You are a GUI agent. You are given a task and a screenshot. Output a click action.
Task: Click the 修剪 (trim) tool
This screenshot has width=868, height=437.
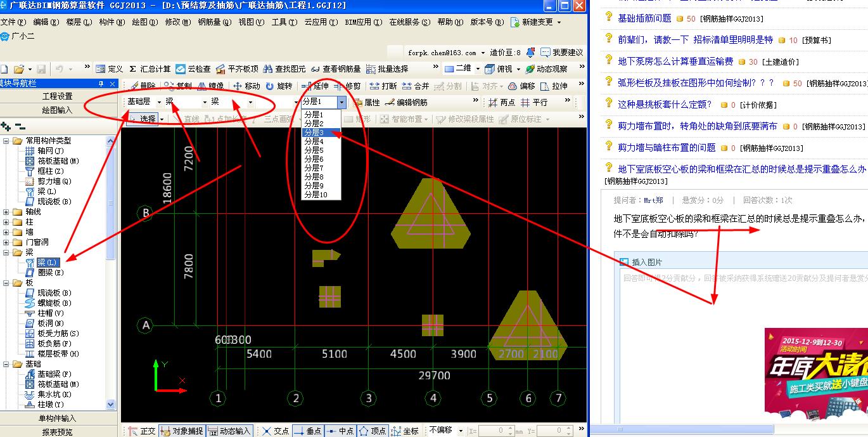[347, 86]
